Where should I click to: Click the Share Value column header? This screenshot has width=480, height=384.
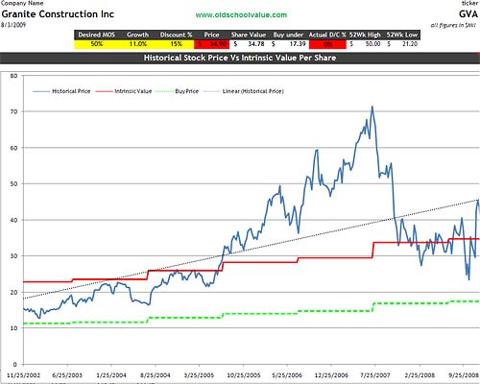coord(249,35)
